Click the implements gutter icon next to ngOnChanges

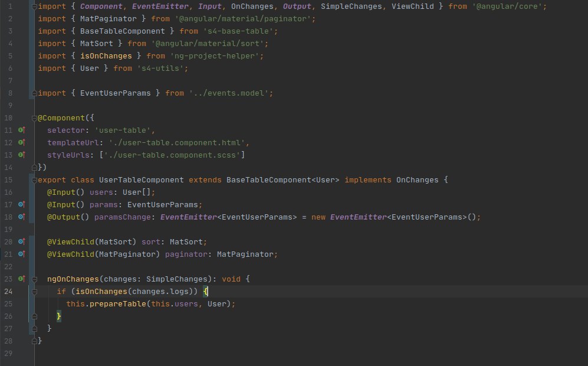point(22,279)
